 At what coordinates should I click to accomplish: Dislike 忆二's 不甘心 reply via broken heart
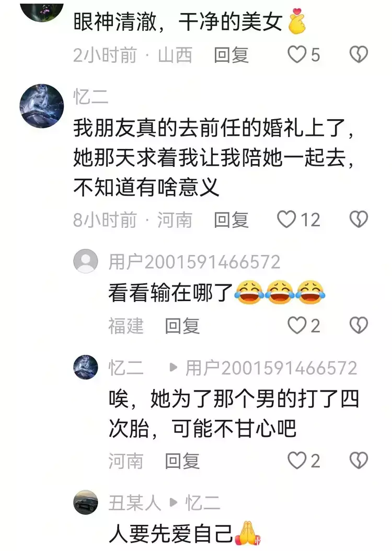click(x=359, y=461)
